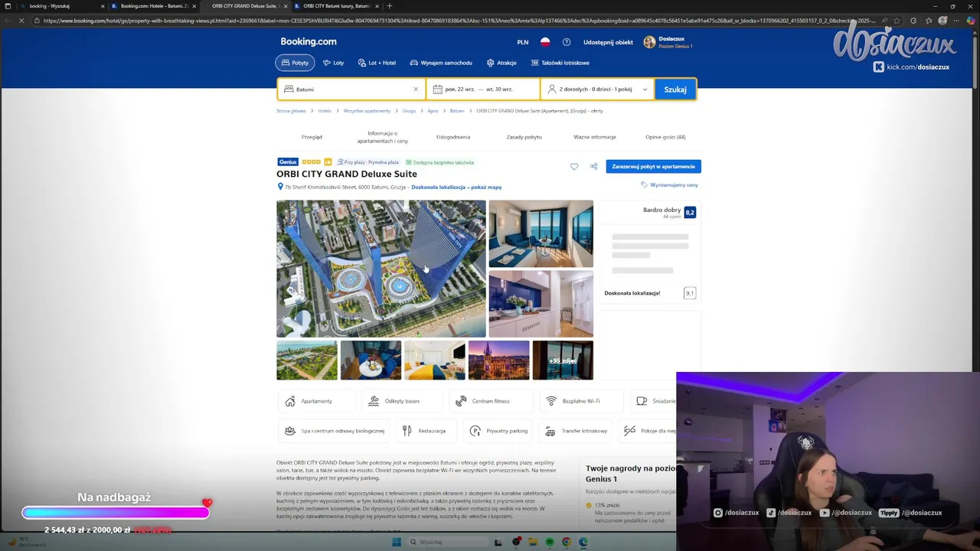Image resolution: width=980 pixels, height=551 pixels.
Task: Open the yellow bed thumbnail photo
Action: [x=435, y=360]
